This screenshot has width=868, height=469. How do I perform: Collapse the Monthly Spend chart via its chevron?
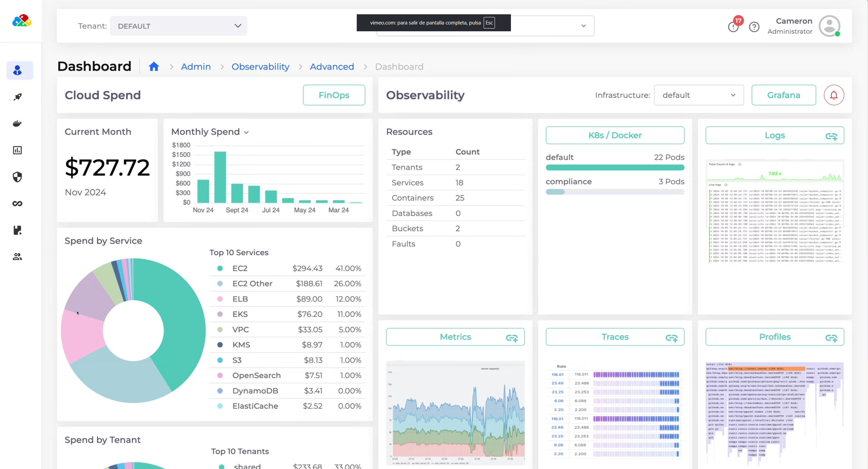[x=246, y=132]
